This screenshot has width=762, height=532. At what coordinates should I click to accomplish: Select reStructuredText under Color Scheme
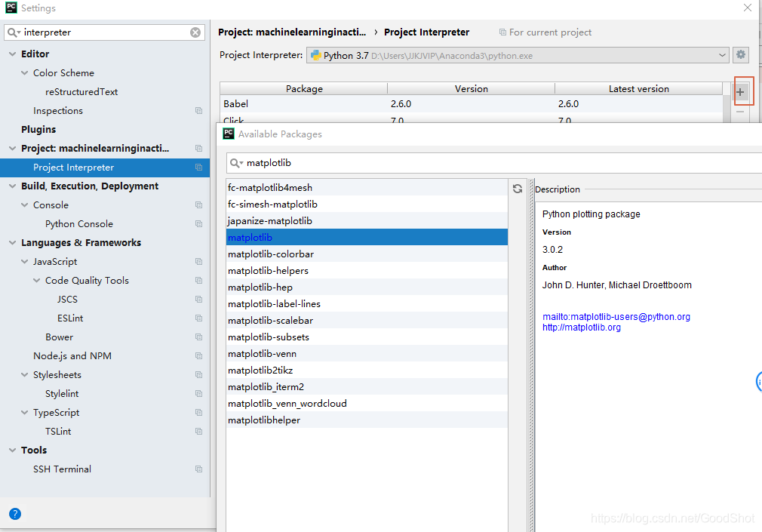pyautogui.click(x=81, y=92)
